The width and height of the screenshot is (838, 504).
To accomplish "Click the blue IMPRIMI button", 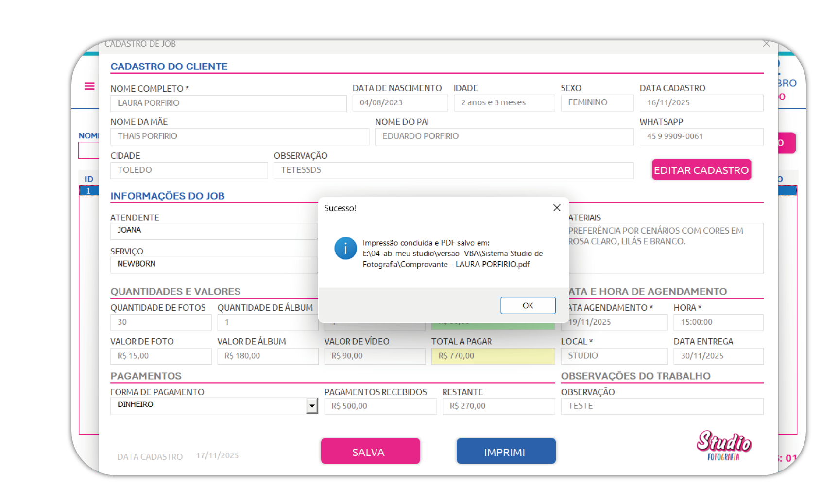I will pos(505,452).
